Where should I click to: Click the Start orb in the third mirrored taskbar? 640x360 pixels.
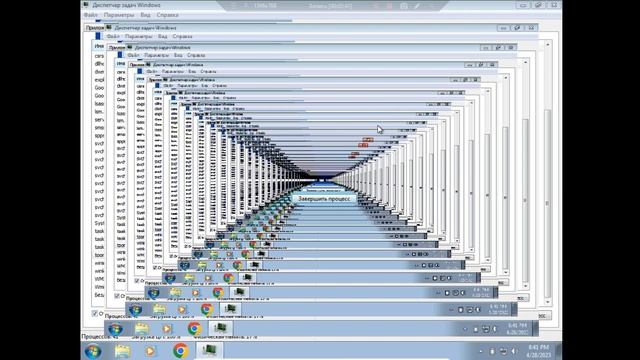[x=153, y=292]
